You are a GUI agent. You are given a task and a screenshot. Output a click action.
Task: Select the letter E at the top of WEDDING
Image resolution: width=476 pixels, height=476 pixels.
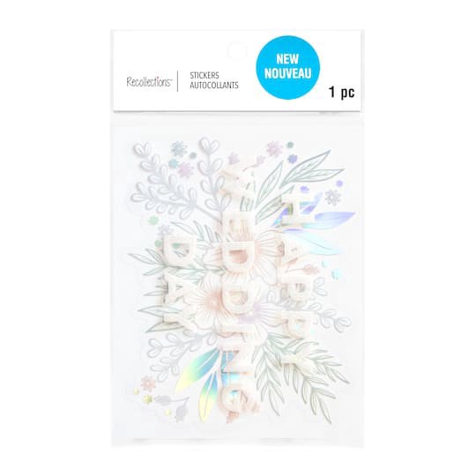coord(237,224)
